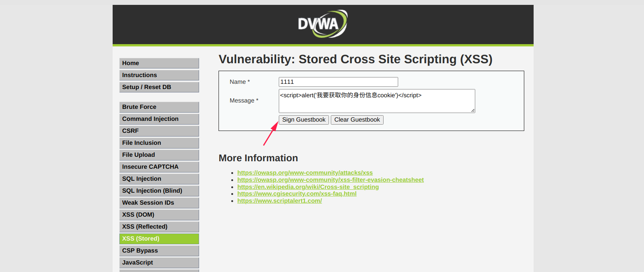644x272 pixels.
Task: Go to Instructions page
Action: [159, 75]
